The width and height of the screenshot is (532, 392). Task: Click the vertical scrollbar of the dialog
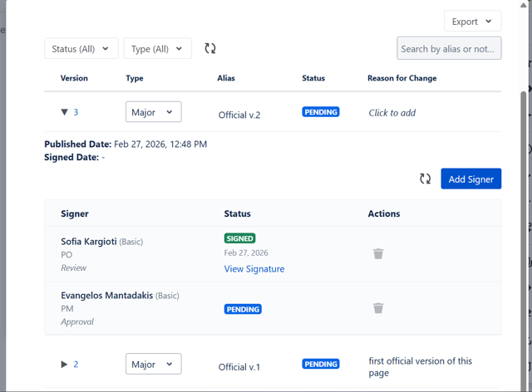524,238
